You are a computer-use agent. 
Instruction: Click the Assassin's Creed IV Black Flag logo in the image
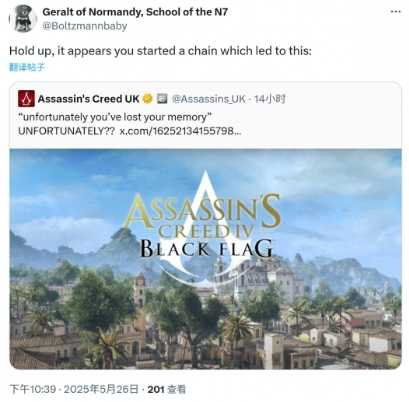pos(204,227)
